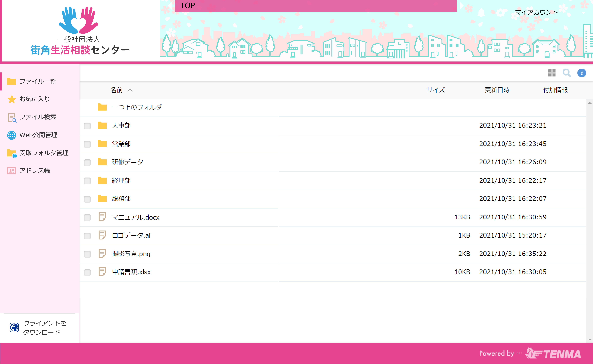This screenshot has width=593, height=364.
Task: Click the 一つ上のフォルダ folder icon
Action: pyautogui.click(x=102, y=107)
